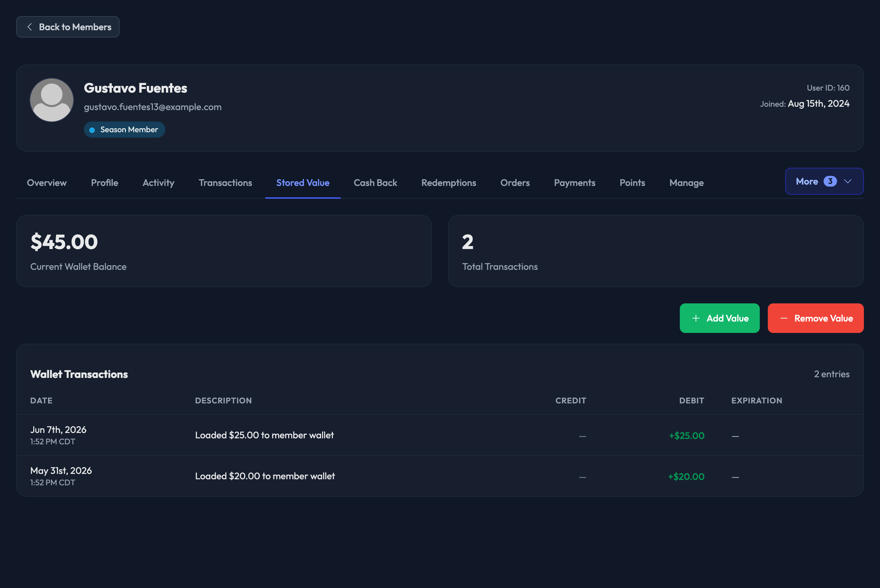The width and height of the screenshot is (880, 588).
Task: Click Total Transactions label
Action: pyautogui.click(x=500, y=267)
